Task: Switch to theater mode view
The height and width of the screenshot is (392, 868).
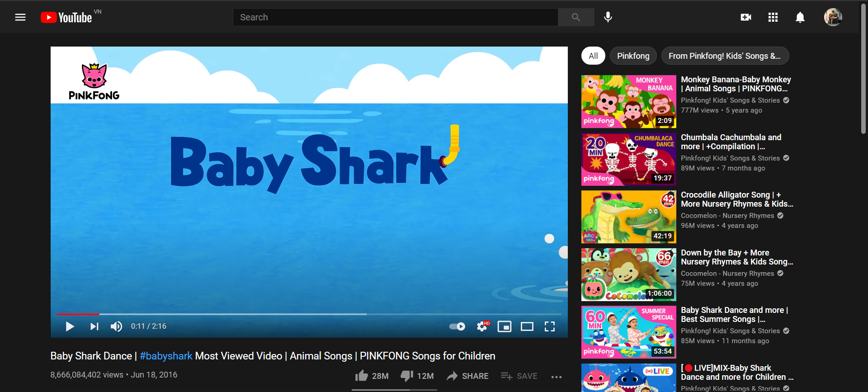Action: click(527, 326)
